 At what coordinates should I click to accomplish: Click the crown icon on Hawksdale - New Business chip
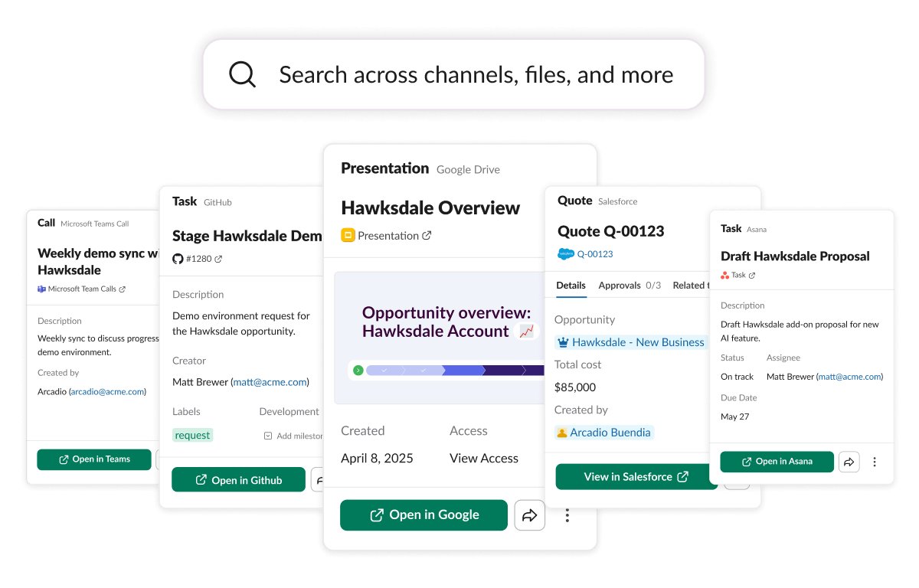(x=564, y=342)
